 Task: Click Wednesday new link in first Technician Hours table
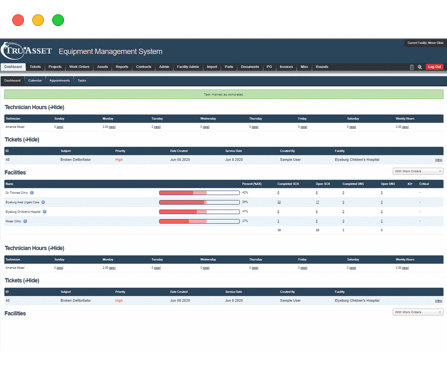coord(206,127)
